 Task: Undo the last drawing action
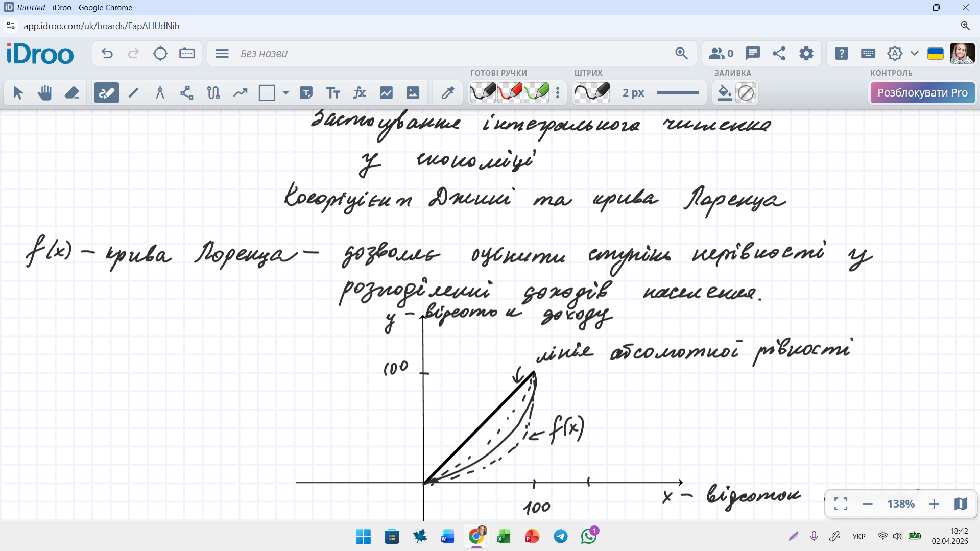(107, 54)
